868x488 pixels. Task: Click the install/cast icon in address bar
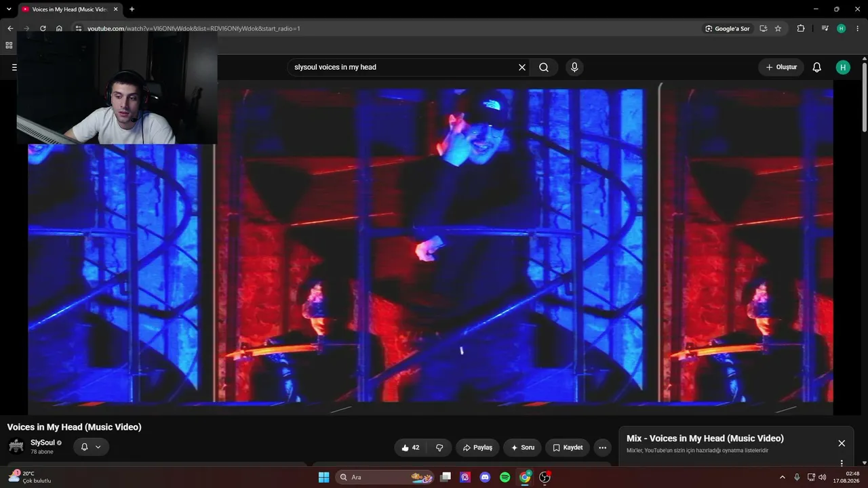763,28
